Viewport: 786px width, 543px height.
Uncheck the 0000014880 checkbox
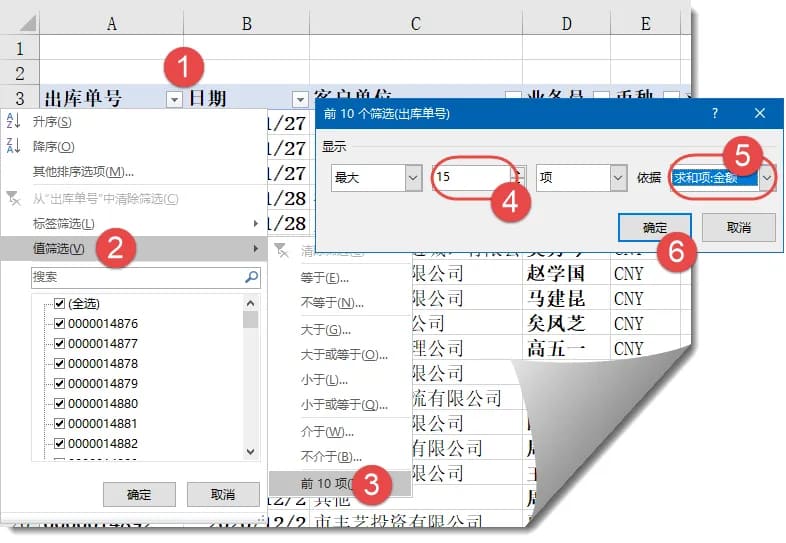[59, 404]
